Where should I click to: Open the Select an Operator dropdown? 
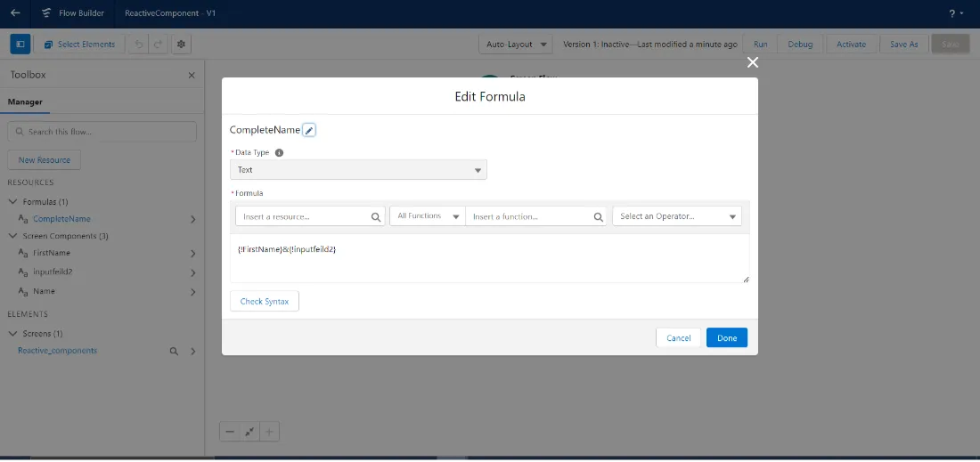tap(677, 216)
